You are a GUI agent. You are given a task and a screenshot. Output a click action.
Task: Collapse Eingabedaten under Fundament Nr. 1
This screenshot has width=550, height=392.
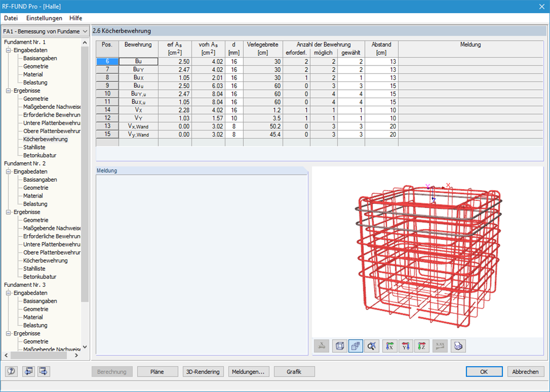(x=8, y=50)
